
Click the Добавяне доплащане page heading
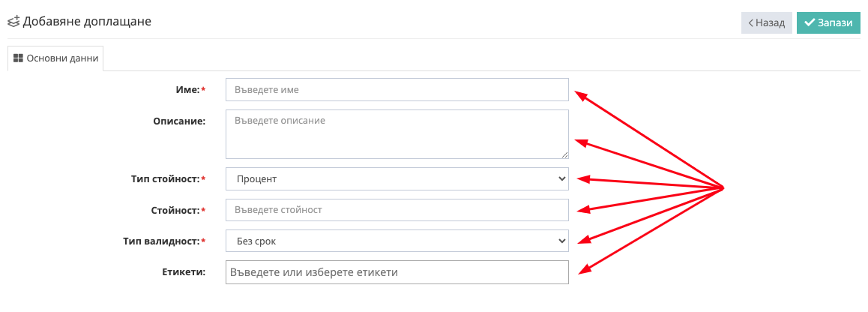[87, 22]
